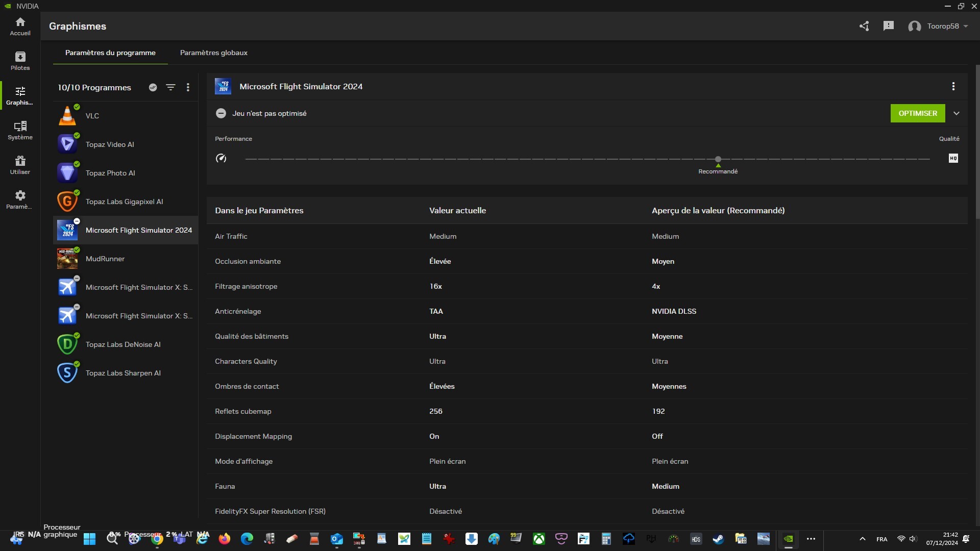Click the Characters Quality label
The image size is (980, 551).
[x=246, y=361]
